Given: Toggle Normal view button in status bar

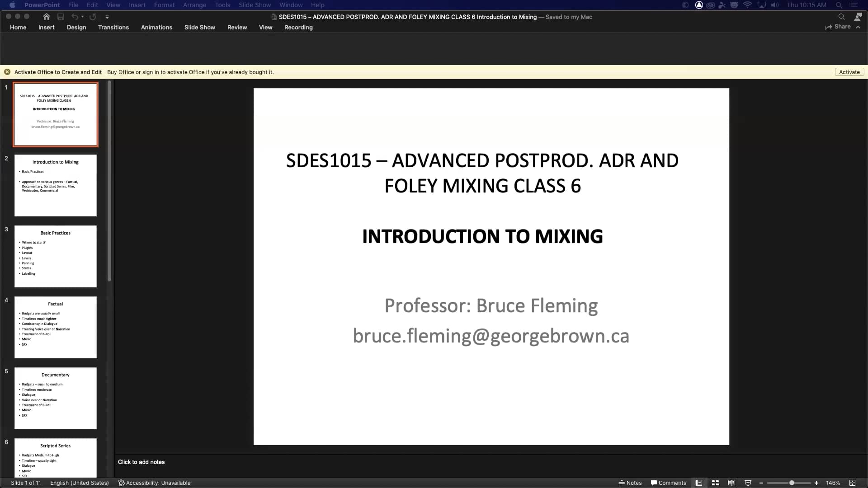Looking at the screenshot, I should (x=699, y=483).
